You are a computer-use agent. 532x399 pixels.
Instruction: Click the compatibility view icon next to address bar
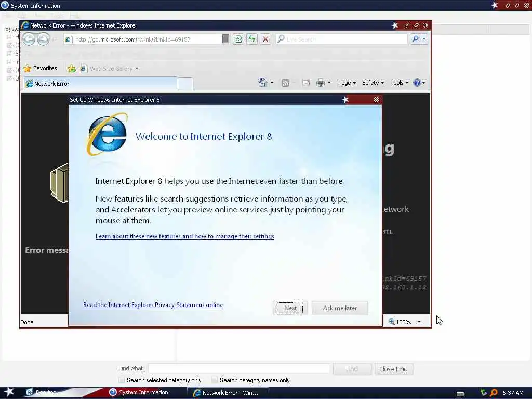[238, 39]
